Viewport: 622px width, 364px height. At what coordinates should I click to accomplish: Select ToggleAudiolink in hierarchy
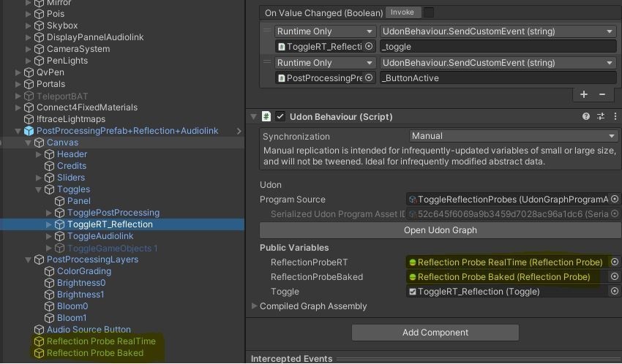click(100, 236)
